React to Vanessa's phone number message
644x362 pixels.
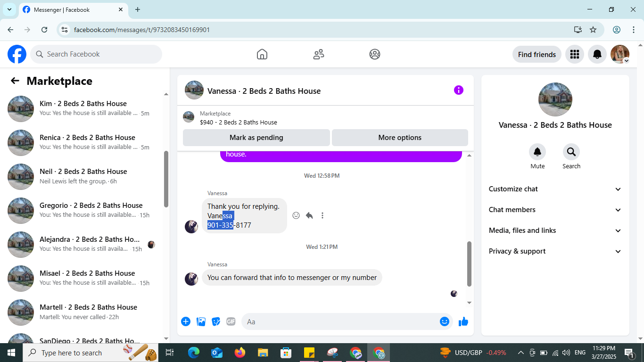296,215
